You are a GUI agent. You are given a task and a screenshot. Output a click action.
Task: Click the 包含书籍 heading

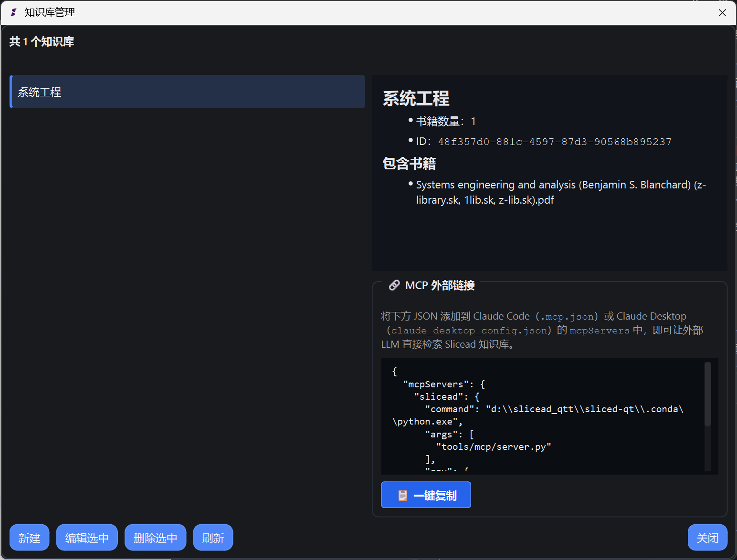(x=409, y=163)
